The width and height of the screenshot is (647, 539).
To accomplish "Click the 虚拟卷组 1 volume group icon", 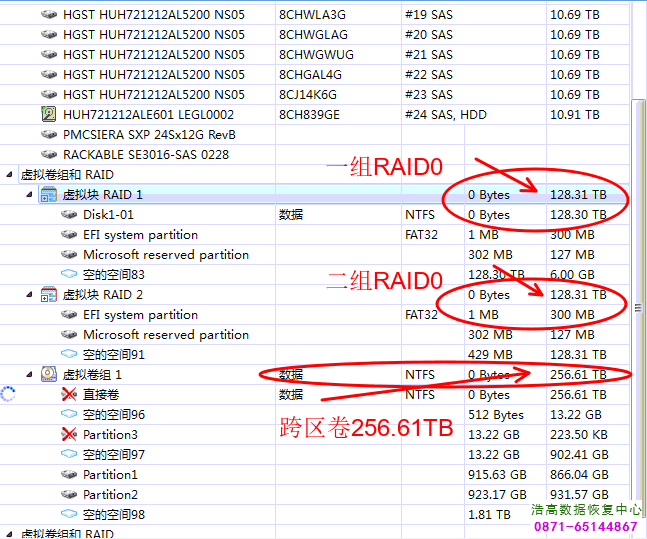I will pyautogui.click(x=49, y=375).
